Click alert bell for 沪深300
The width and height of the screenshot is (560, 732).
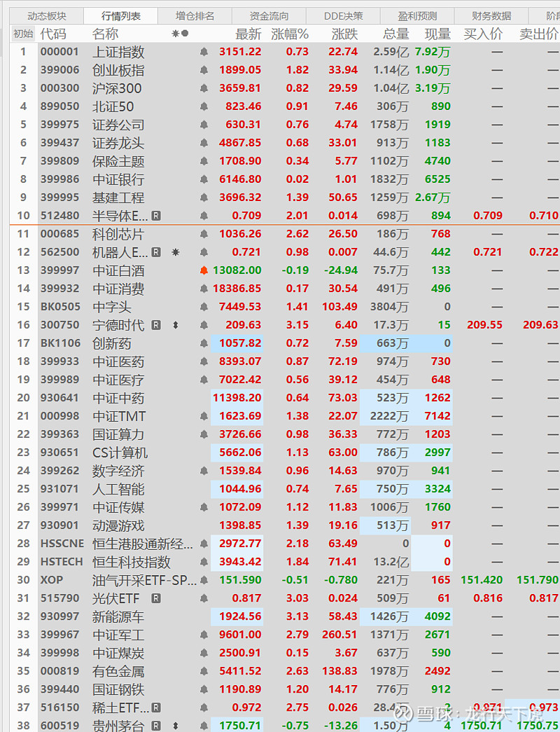(x=204, y=88)
